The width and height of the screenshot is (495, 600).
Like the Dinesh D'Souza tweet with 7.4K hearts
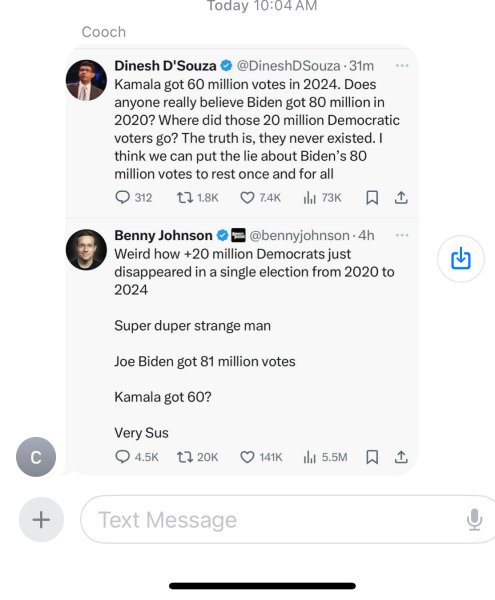point(247,197)
